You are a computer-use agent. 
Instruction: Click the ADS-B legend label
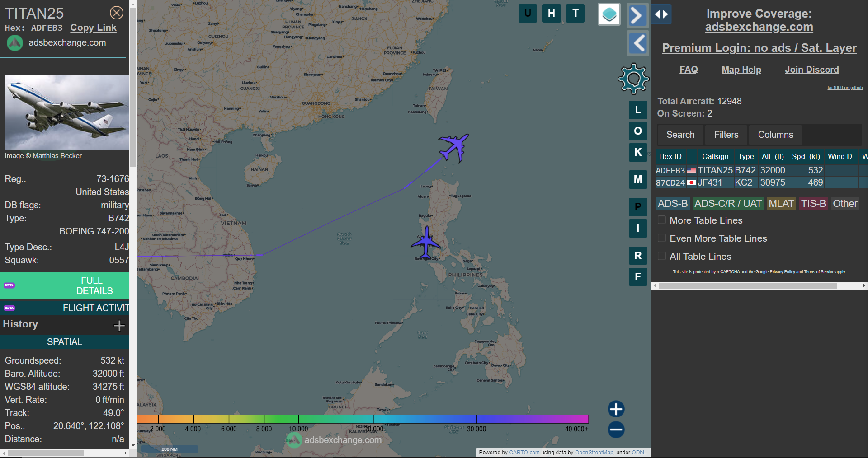coord(673,204)
